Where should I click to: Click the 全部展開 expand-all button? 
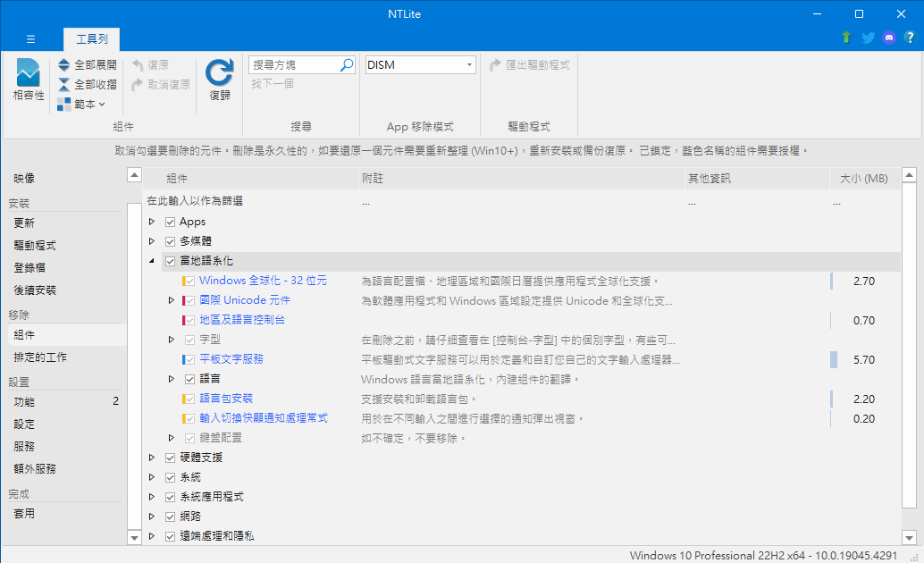(x=88, y=65)
